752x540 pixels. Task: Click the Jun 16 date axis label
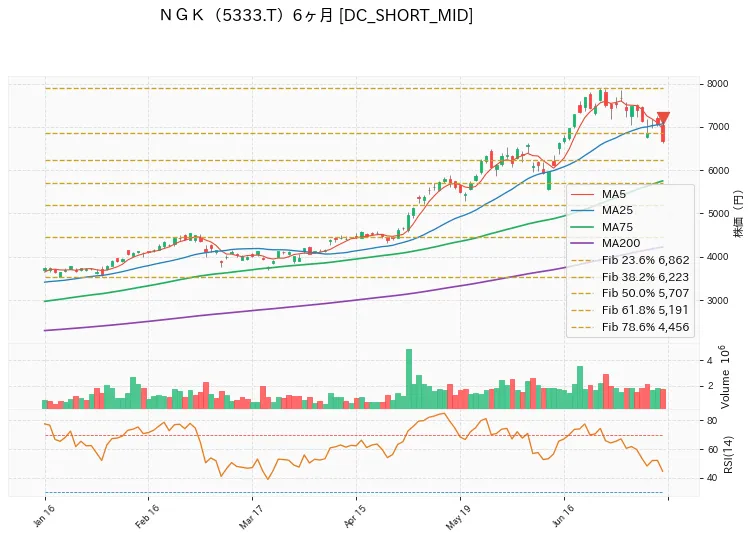pyautogui.click(x=563, y=517)
